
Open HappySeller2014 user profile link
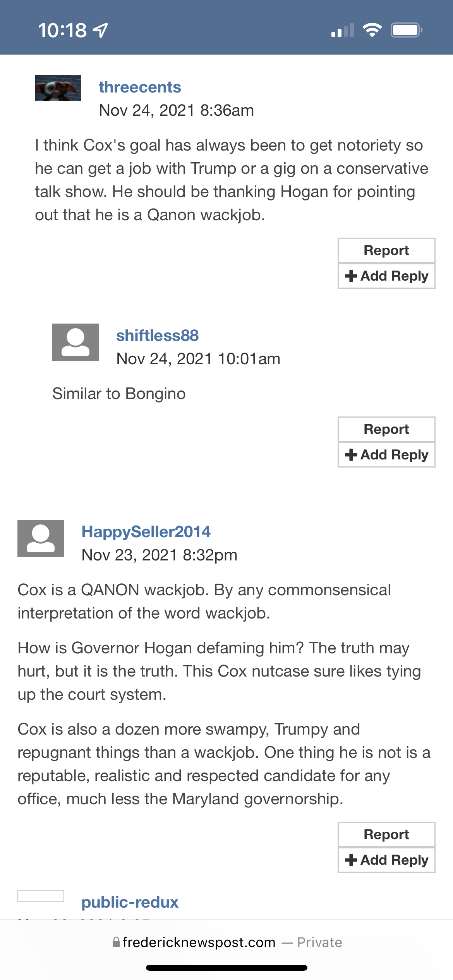tap(146, 532)
